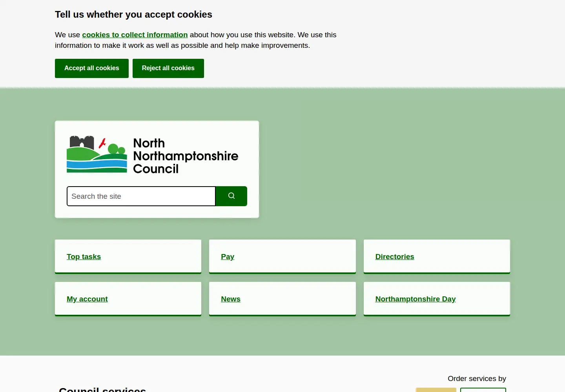Open the Top tasks link
The height and width of the screenshot is (392, 565).
[84, 257]
